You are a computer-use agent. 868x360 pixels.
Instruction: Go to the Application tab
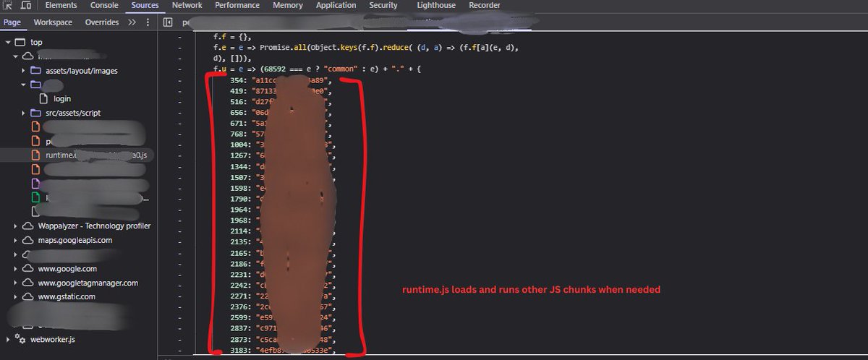pyautogui.click(x=336, y=5)
